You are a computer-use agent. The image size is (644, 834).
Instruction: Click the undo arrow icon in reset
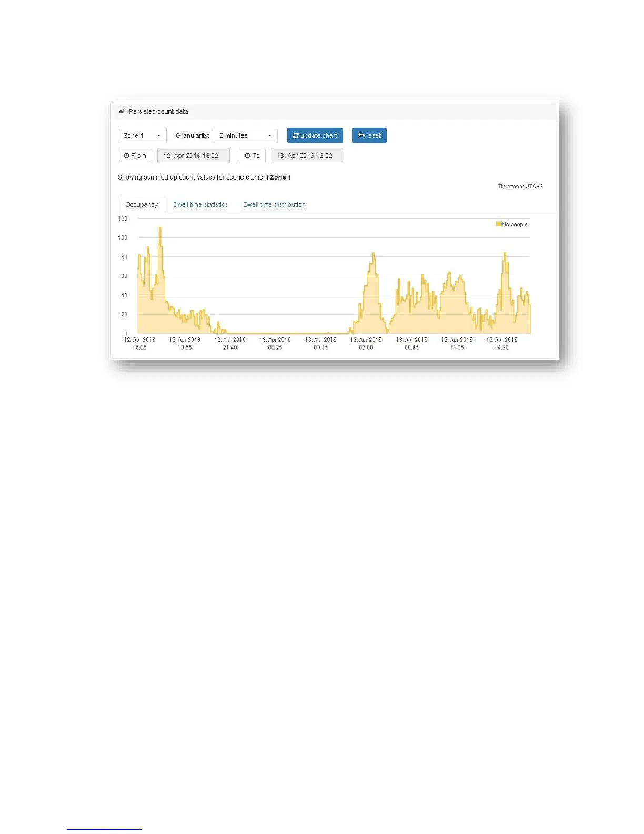(361, 136)
